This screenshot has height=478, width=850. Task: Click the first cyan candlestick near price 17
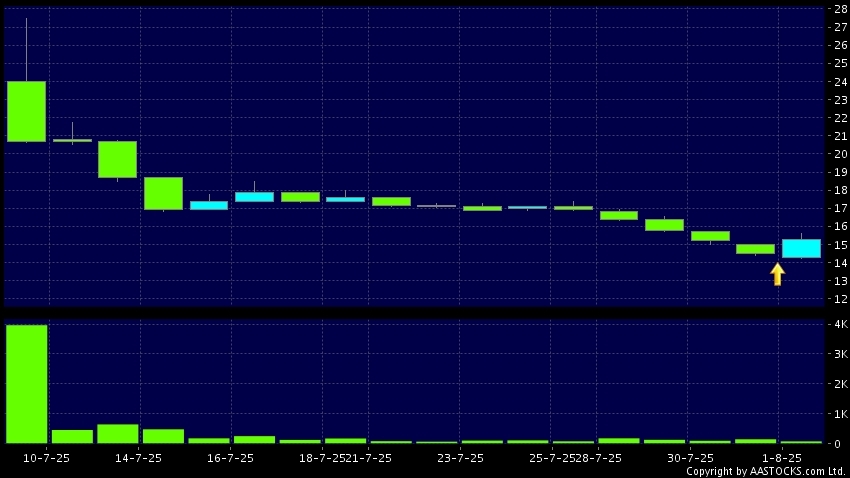[x=209, y=205]
